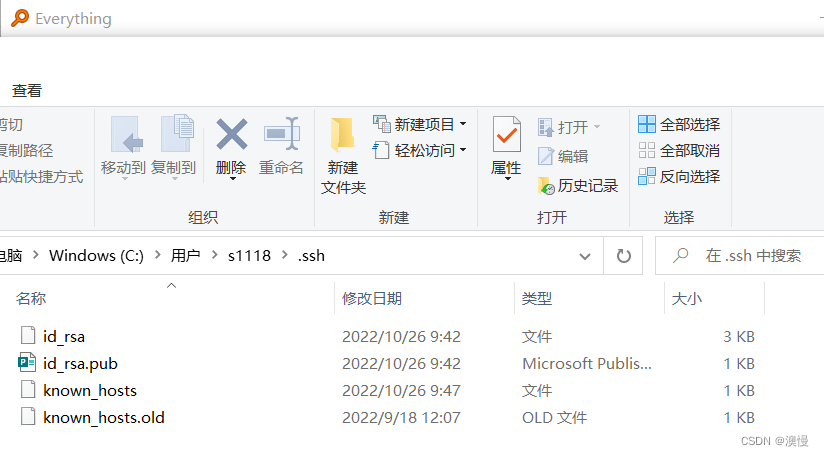
Task: Click the Copy to (复制到) icon
Action: pyautogui.click(x=177, y=133)
